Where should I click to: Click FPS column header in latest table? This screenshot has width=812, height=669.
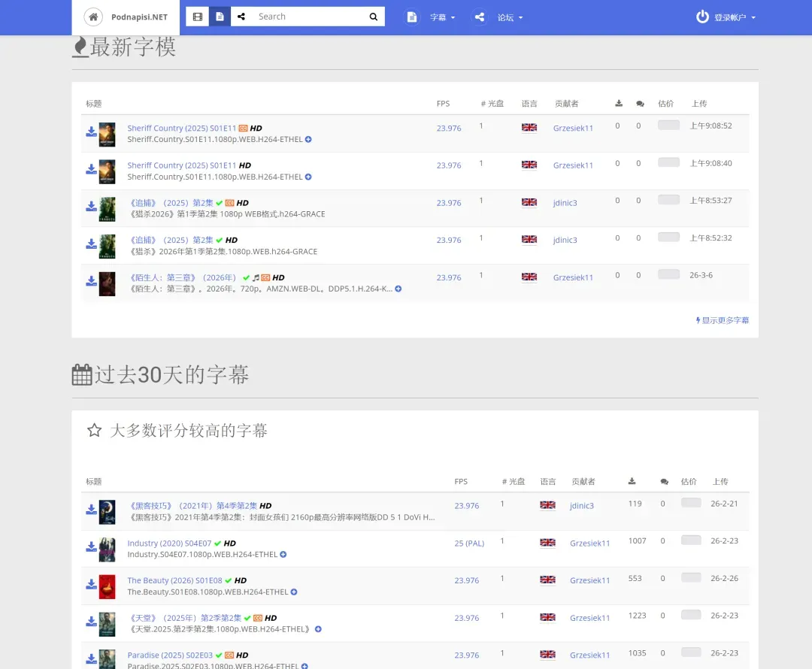pos(443,104)
